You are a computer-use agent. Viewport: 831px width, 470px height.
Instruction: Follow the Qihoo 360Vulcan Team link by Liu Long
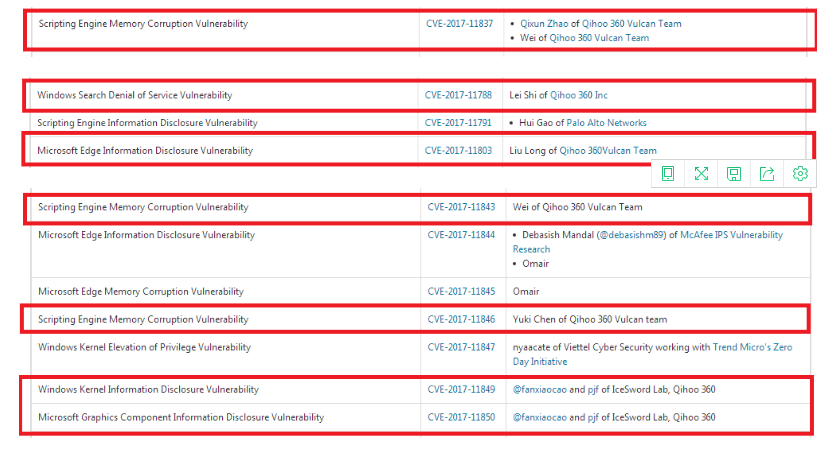pyautogui.click(x=608, y=150)
